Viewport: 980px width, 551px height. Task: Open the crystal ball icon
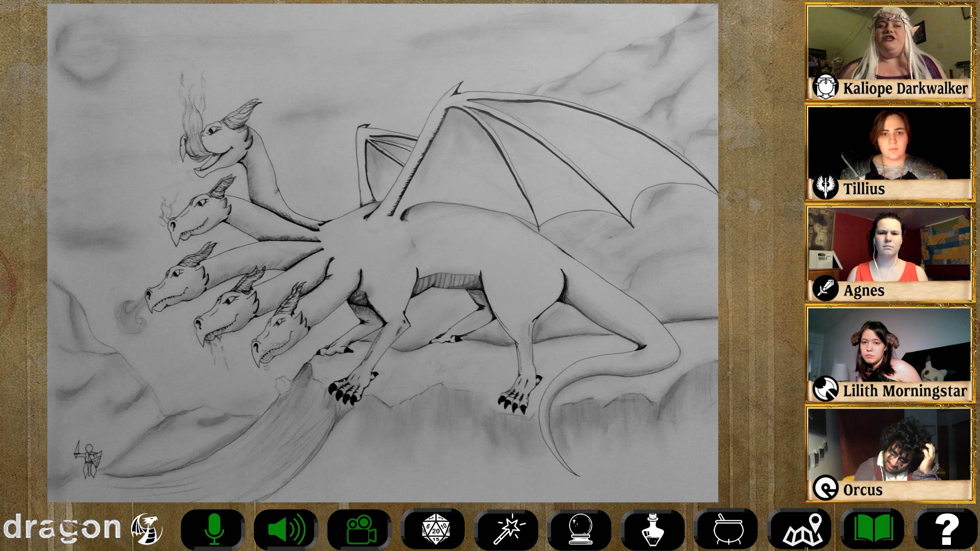coord(580,529)
